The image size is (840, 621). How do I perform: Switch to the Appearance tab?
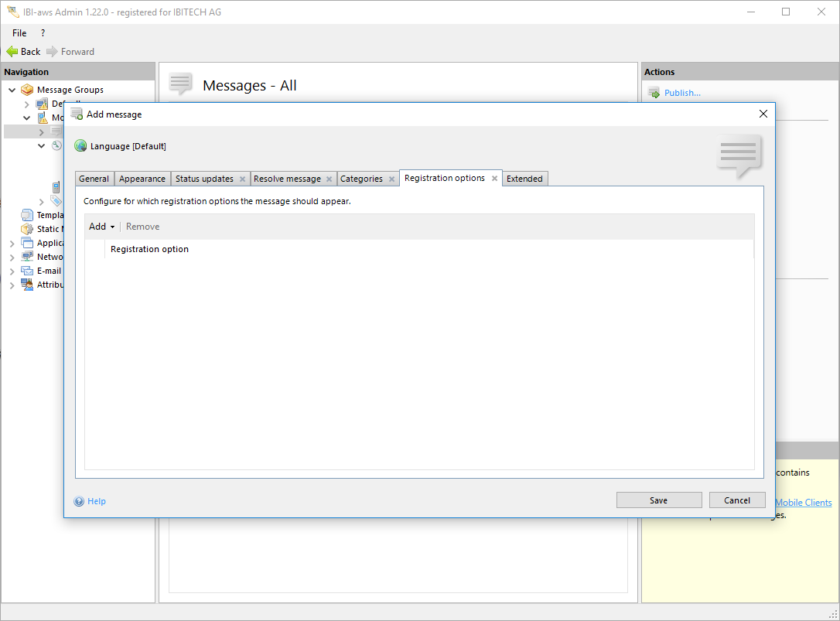pos(142,179)
